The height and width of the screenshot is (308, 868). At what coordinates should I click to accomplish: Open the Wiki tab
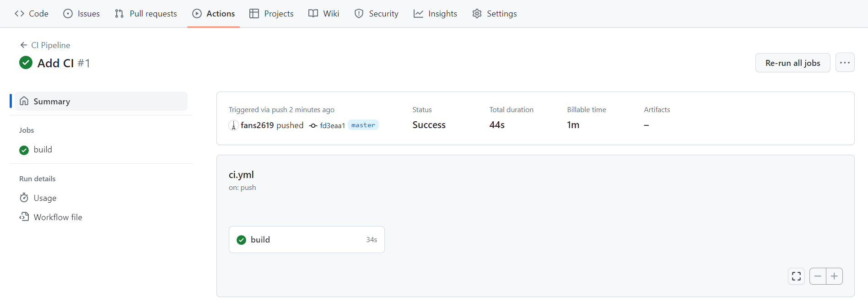(324, 14)
